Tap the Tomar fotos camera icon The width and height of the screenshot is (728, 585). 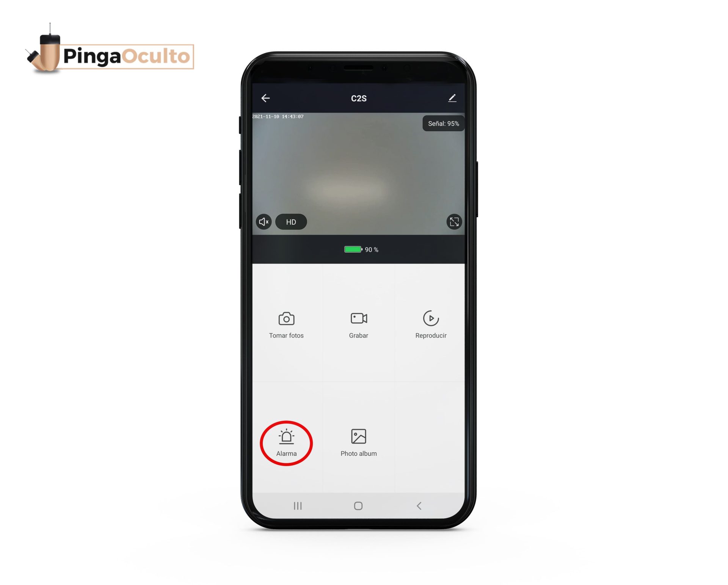point(287,318)
